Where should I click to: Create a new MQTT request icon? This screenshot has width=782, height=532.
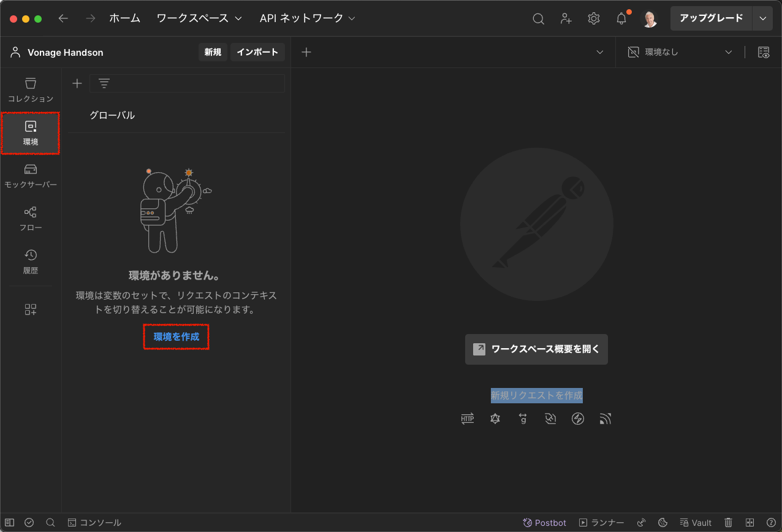coord(605,419)
